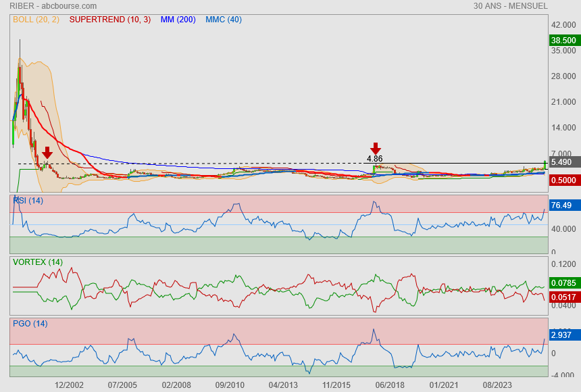Click the 30 ANS - MENSUEL period label

click(510, 6)
